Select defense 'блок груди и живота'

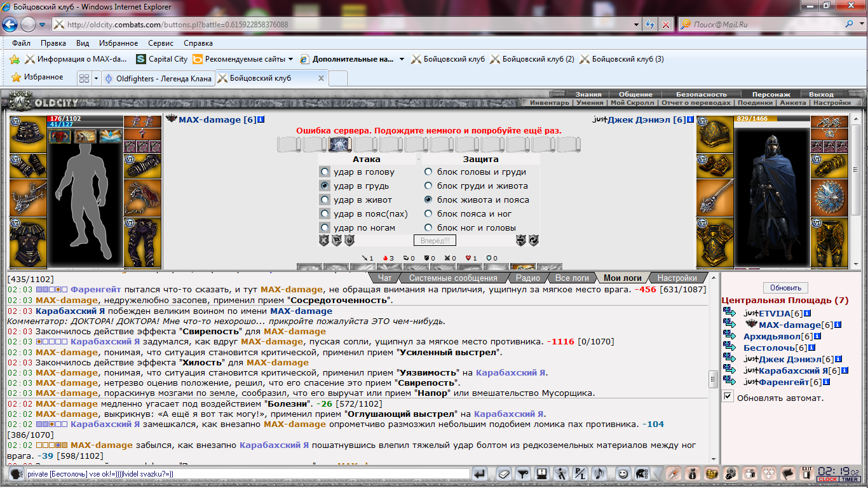(x=428, y=186)
